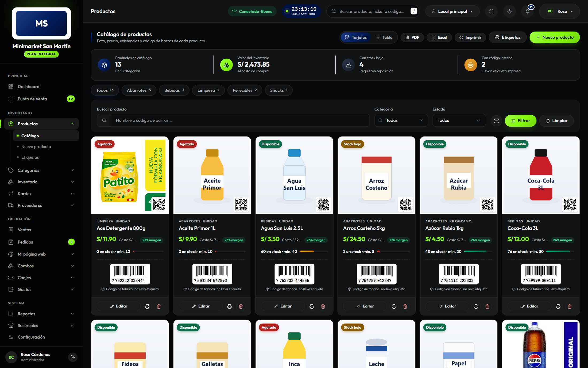The image size is (588, 368).
Task: Switch to Tarjetas view
Action: click(x=356, y=37)
